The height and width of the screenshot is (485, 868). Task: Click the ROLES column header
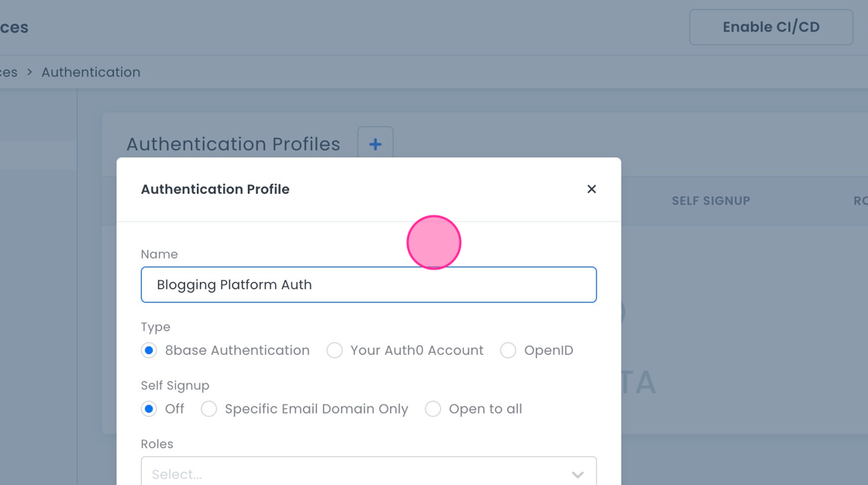tap(859, 201)
